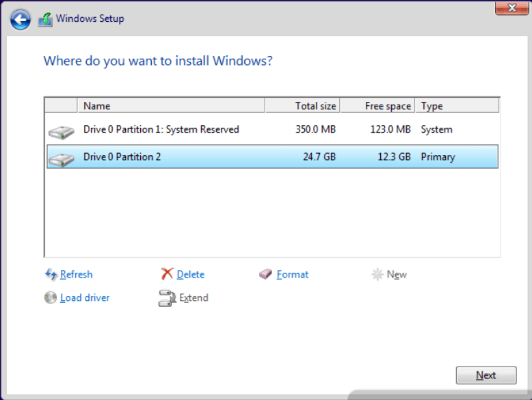Click the 12.3 GB free space cell
This screenshot has height=400, width=532.
395,157
